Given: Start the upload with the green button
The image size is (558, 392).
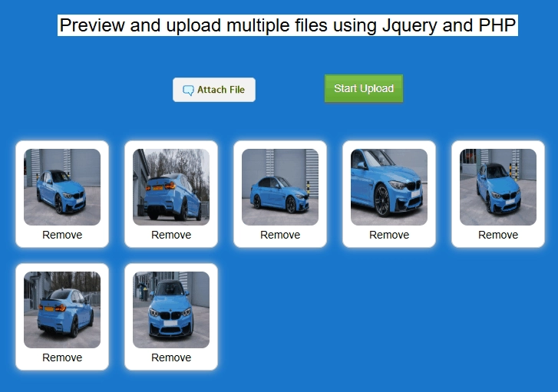Looking at the screenshot, I should point(364,88).
